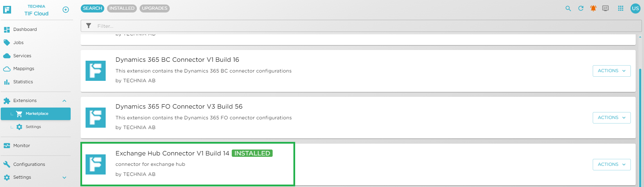Toggle the UPGRADES filter chip

[155, 8]
